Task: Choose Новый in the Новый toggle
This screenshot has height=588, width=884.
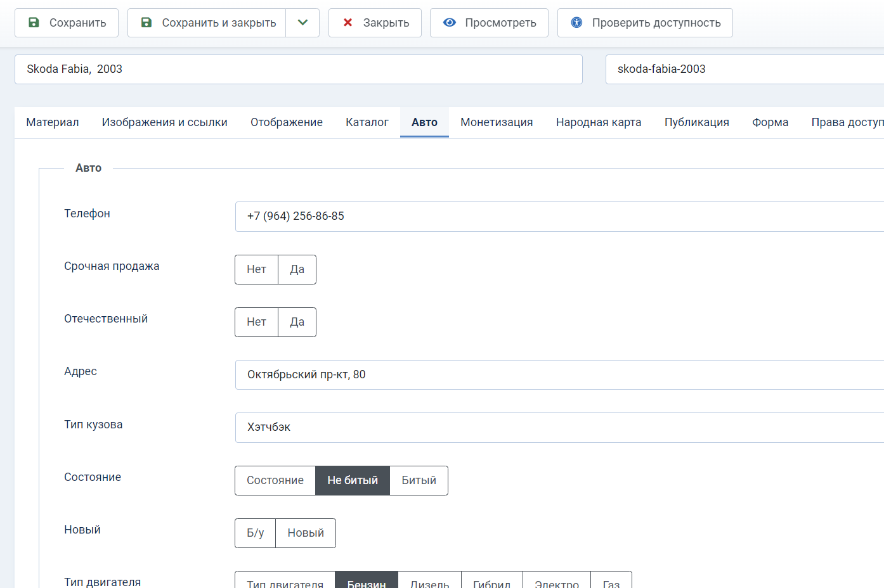Action: 305,533
